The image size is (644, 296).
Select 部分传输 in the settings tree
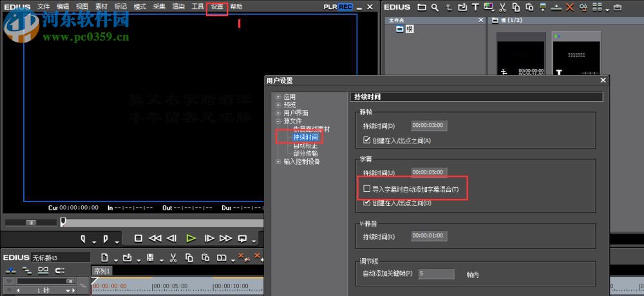point(305,153)
